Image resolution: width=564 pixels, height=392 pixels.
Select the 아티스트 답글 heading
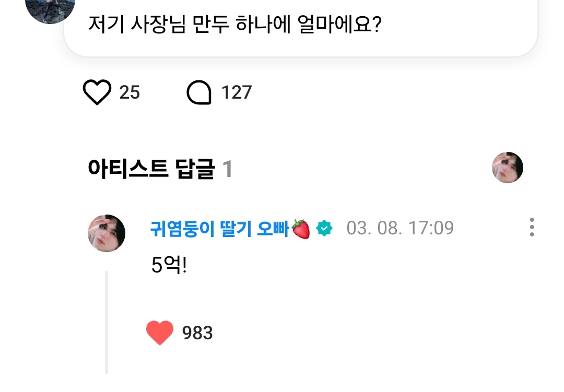151,169
